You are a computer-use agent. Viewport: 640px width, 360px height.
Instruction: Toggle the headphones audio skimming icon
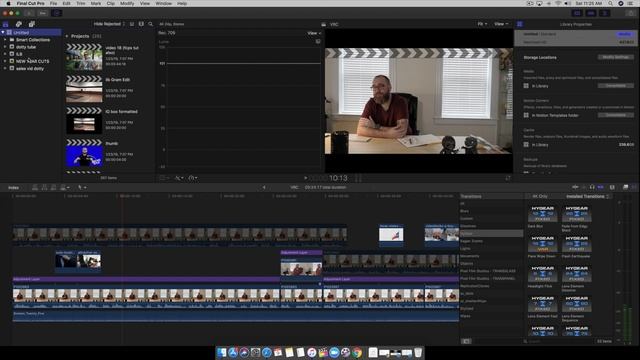(x=592, y=187)
